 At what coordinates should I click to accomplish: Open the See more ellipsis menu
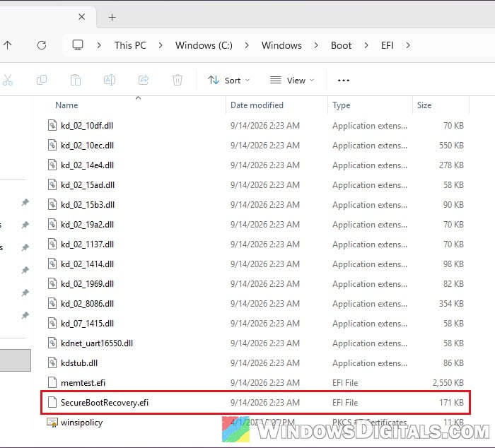[x=344, y=81]
